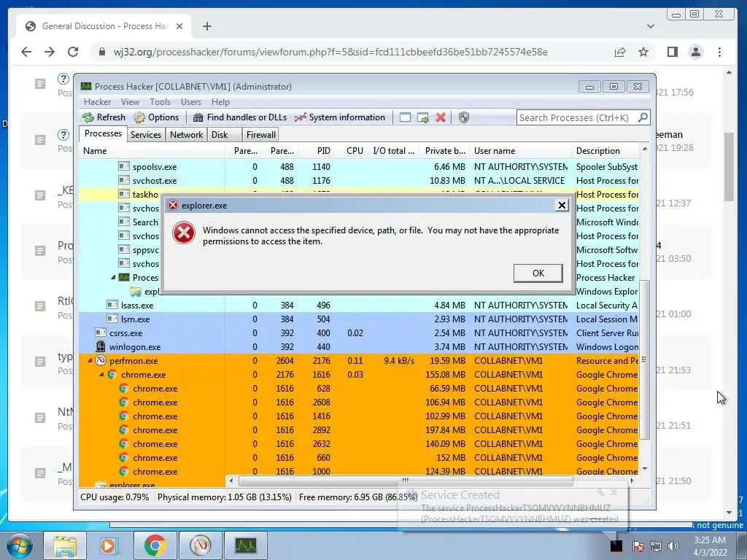This screenshot has height=560, width=747.
Task: Click the Windows Start button
Action: click(19, 545)
